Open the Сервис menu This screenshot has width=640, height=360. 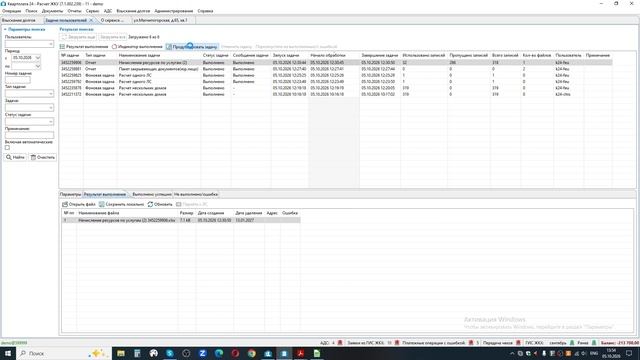pyautogui.click(x=92, y=11)
